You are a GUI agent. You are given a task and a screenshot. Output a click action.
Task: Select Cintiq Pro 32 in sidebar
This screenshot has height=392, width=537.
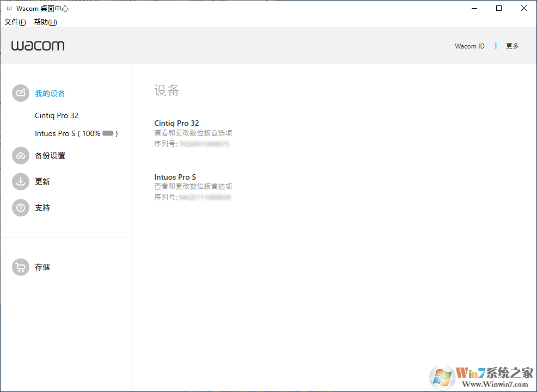(x=57, y=116)
